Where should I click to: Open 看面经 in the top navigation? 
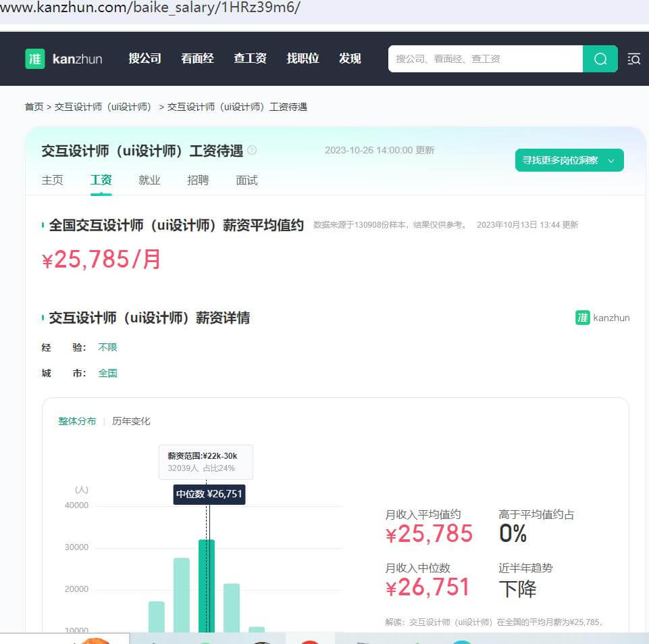point(197,58)
